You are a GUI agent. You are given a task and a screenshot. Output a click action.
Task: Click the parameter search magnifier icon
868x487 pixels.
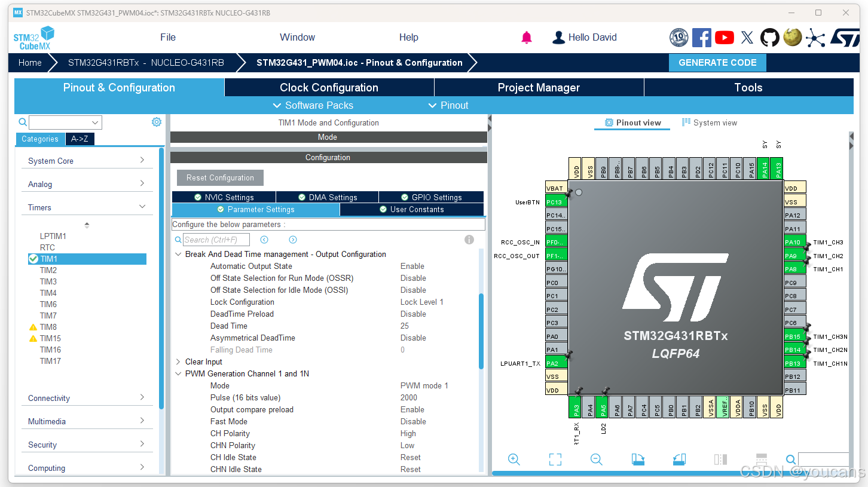[x=178, y=240]
